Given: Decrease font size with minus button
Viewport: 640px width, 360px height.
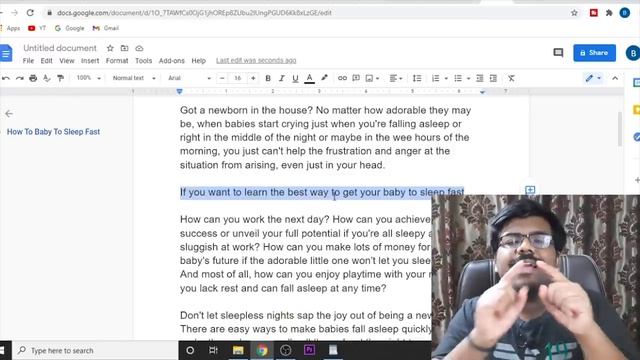Looking at the screenshot, I should (x=222, y=78).
